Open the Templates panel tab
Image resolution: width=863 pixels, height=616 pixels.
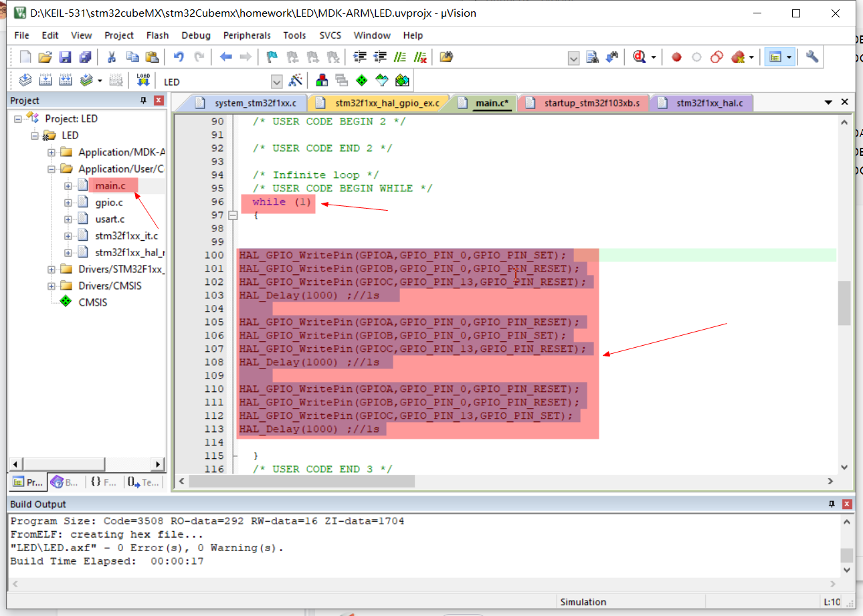click(143, 482)
